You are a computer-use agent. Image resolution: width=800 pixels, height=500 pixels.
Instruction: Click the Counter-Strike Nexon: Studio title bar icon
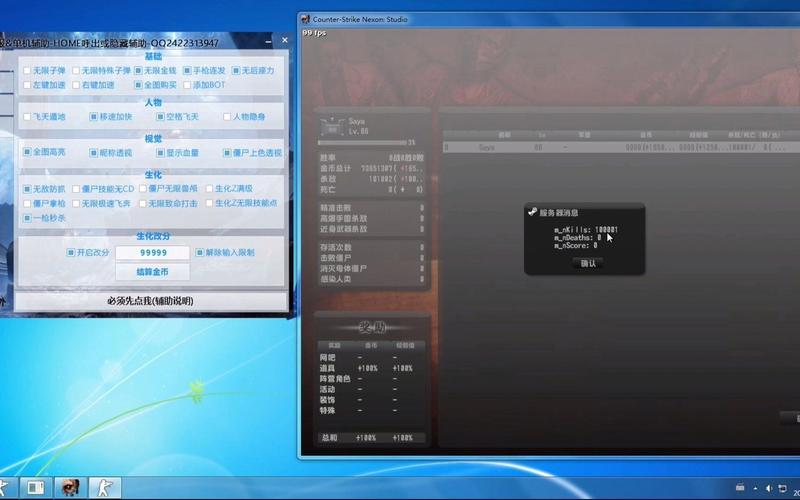tap(306, 19)
